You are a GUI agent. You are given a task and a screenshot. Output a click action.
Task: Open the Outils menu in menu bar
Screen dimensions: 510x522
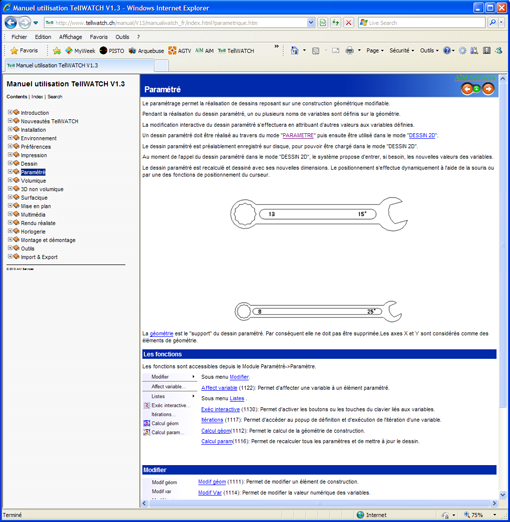point(122,37)
